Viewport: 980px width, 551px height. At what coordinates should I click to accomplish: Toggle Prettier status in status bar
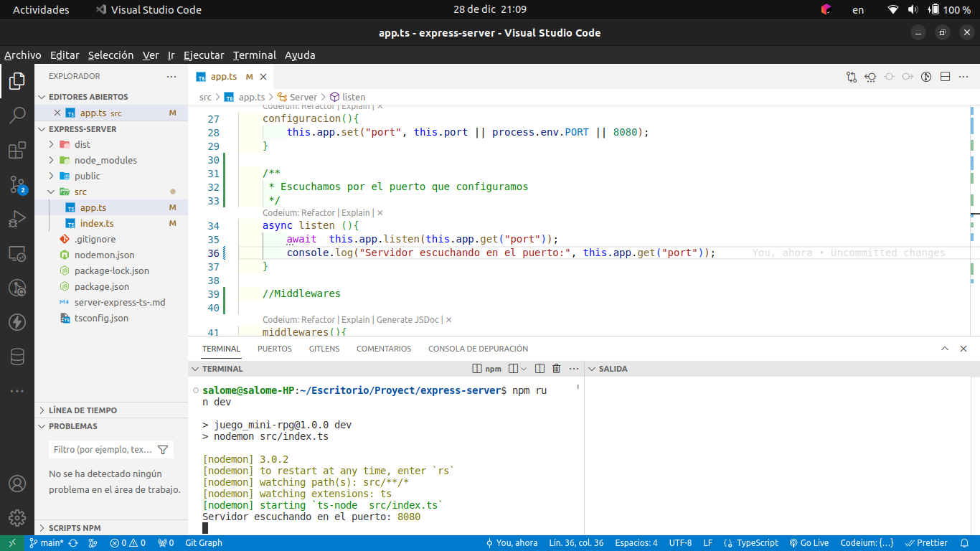(926, 543)
